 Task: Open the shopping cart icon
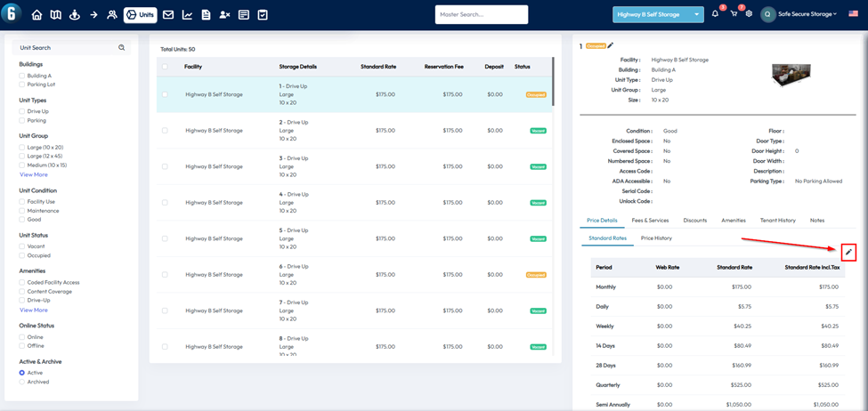tap(734, 14)
